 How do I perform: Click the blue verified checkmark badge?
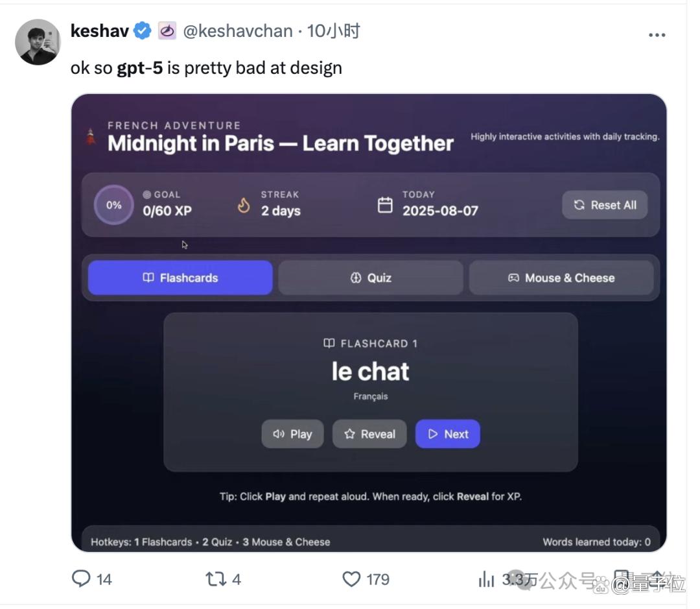[143, 31]
